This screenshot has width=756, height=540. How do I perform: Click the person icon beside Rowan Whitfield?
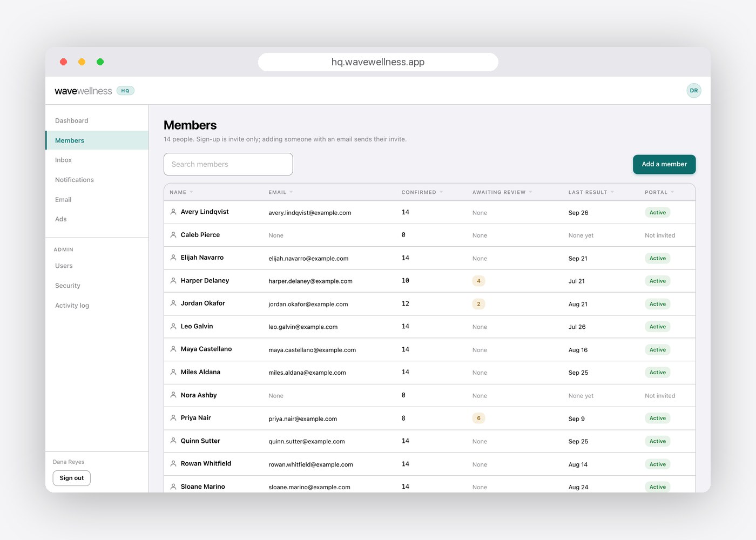pyautogui.click(x=173, y=464)
